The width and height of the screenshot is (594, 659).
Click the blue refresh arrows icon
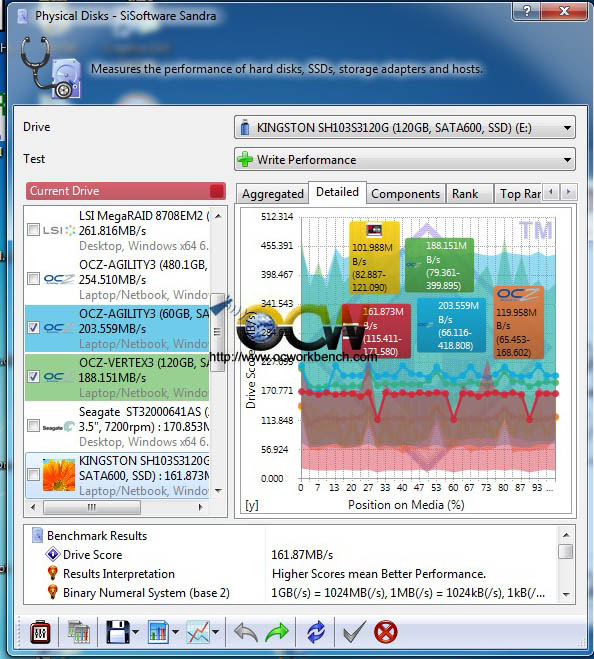pyautogui.click(x=316, y=632)
